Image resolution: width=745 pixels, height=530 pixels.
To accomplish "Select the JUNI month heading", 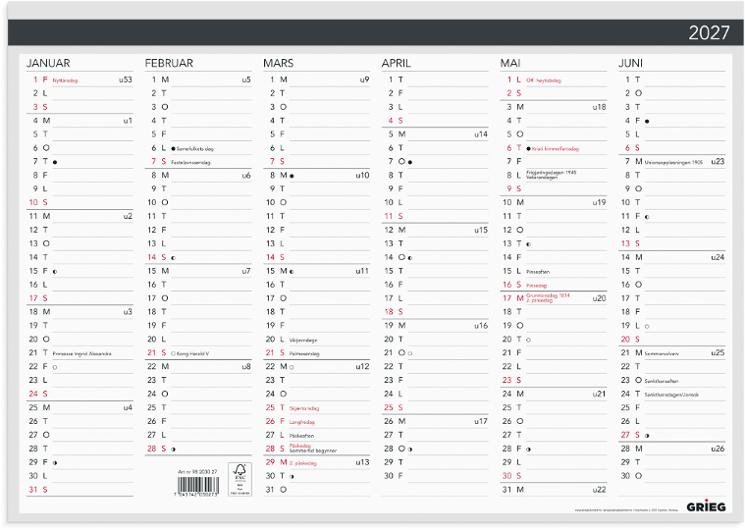I will [630, 63].
